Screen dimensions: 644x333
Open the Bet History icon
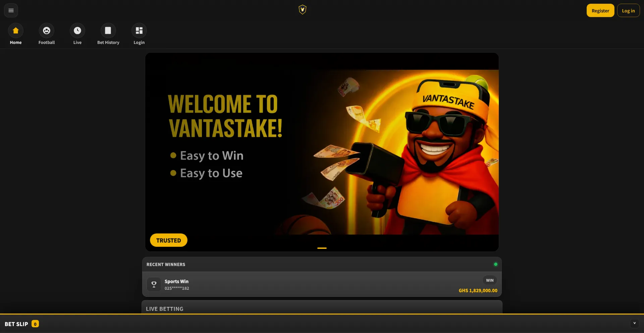pyautogui.click(x=108, y=31)
